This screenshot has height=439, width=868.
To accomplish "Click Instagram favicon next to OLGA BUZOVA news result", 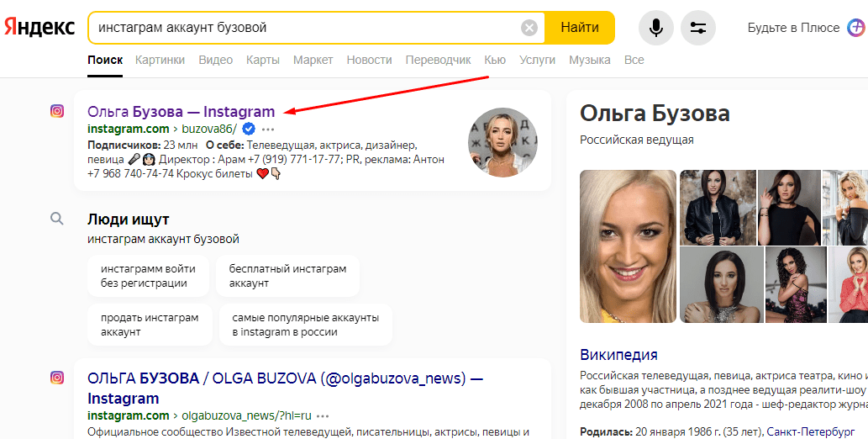I will [x=57, y=378].
